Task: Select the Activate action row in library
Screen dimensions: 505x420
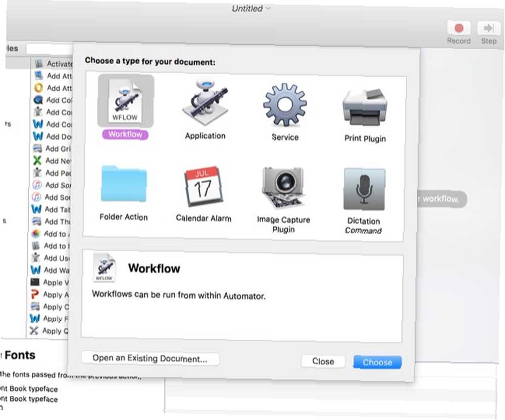Action: click(54, 64)
